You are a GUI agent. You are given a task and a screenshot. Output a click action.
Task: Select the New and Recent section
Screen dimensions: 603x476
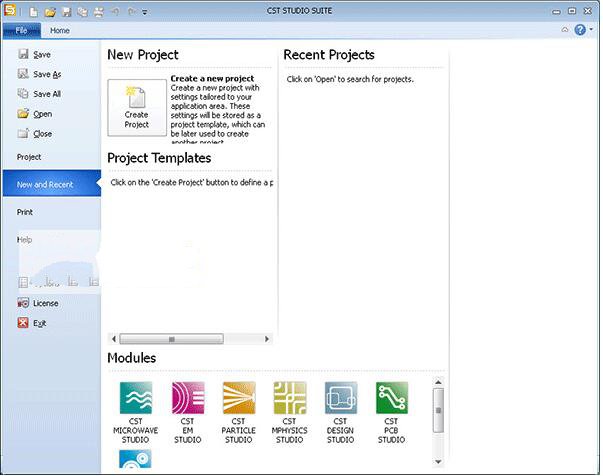pyautogui.click(x=52, y=184)
